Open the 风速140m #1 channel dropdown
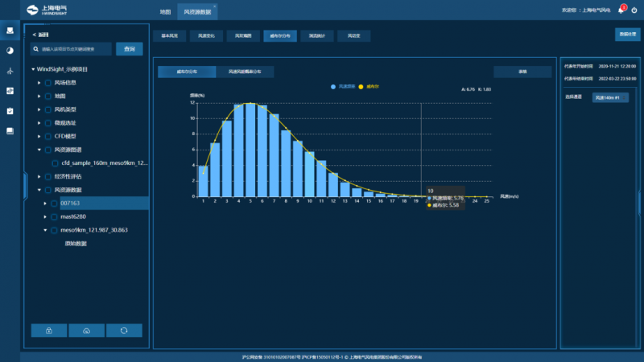The image size is (644, 362). click(x=610, y=97)
